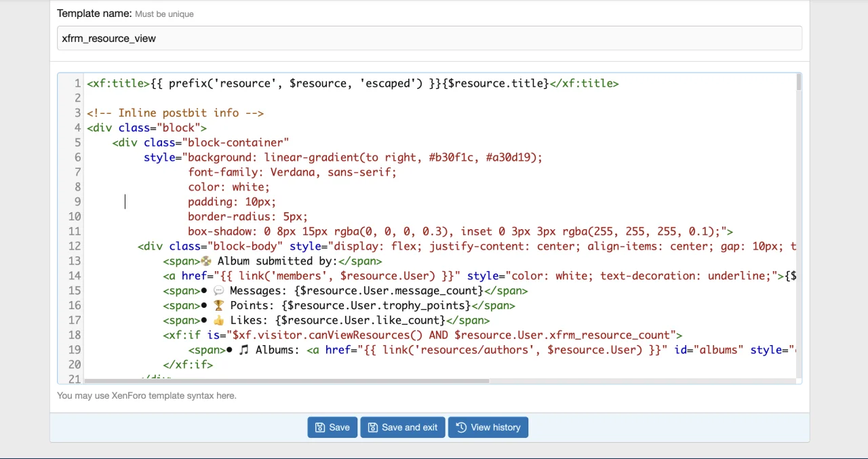Viewport: 868px width, 459px height.
Task: Click the Messages message_count line
Action: click(x=345, y=291)
